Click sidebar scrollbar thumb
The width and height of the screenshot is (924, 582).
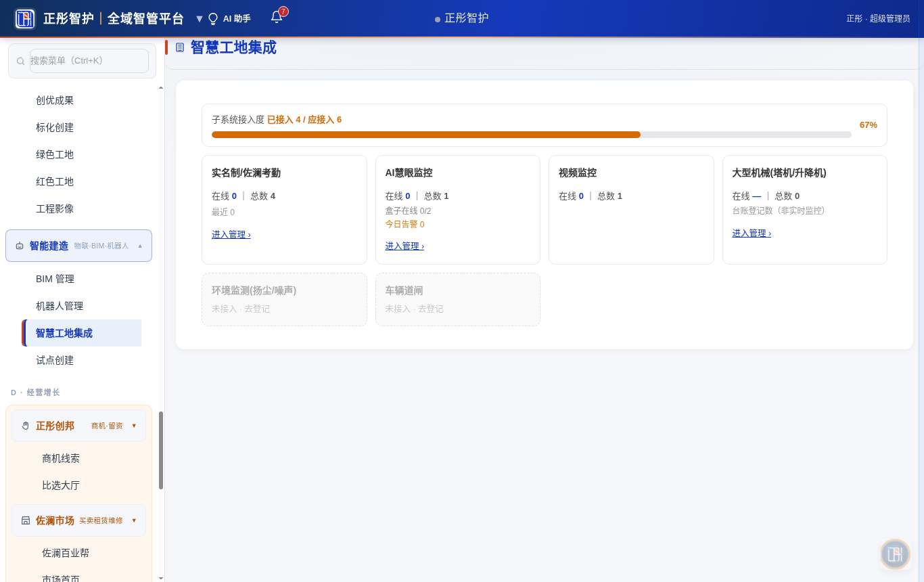click(x=161, y=450)
